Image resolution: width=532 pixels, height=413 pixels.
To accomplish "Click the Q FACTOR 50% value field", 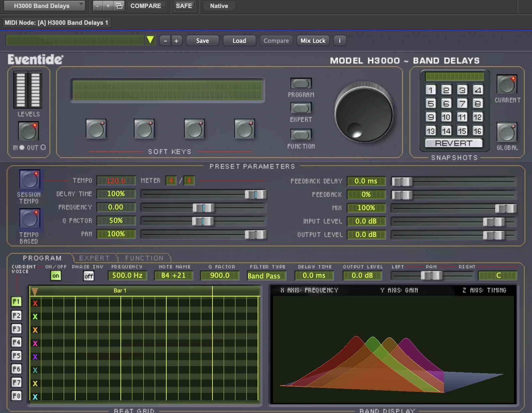I will pyautogui.click(x=116, y=221).
